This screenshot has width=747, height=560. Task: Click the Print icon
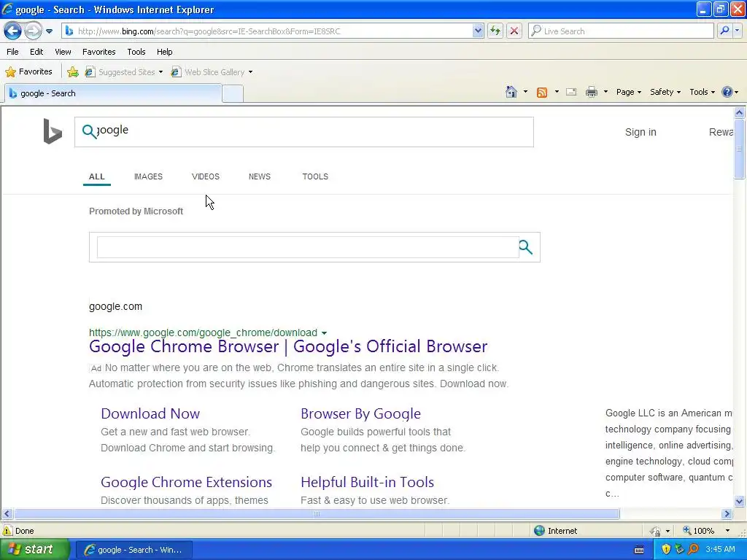point(591,92)
